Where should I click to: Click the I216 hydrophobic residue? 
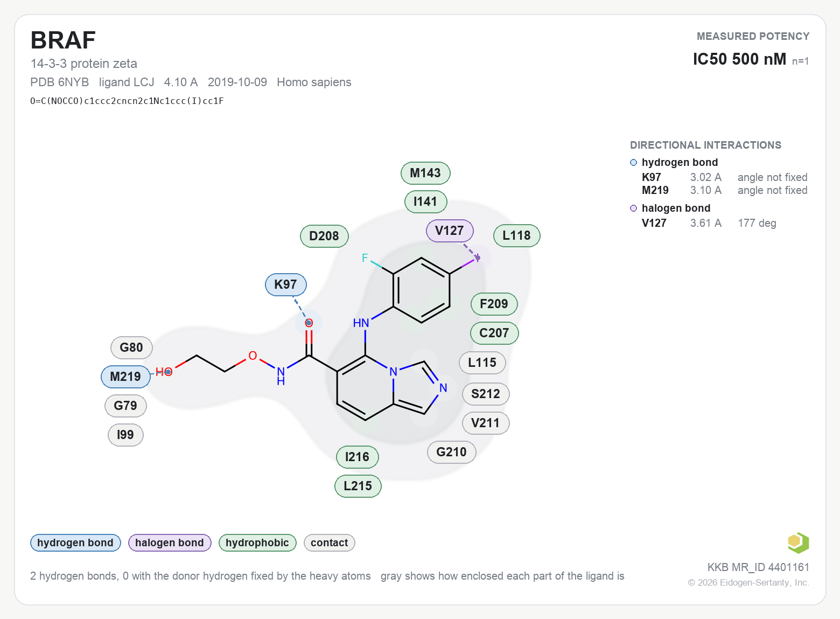[358, 457]
